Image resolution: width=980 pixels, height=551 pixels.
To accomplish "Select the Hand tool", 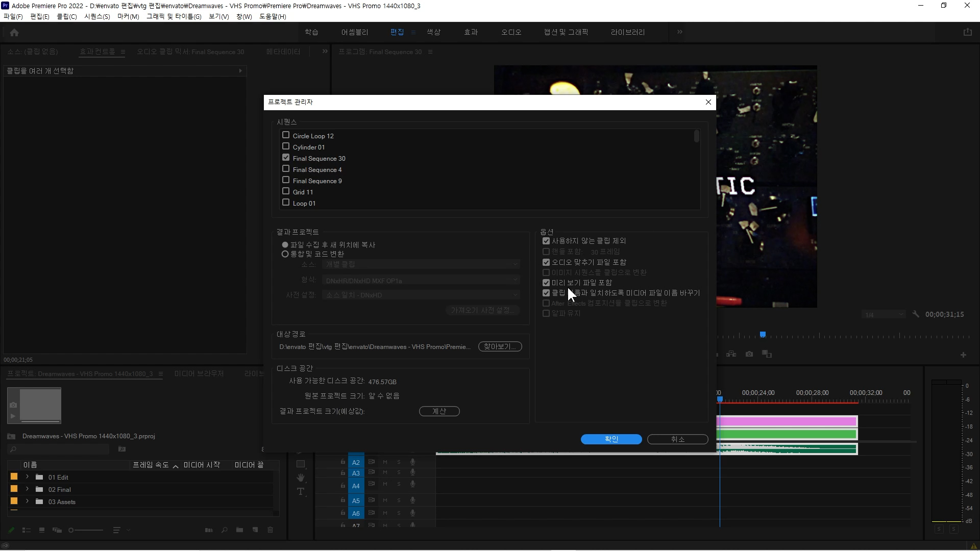I will [301, 478].
